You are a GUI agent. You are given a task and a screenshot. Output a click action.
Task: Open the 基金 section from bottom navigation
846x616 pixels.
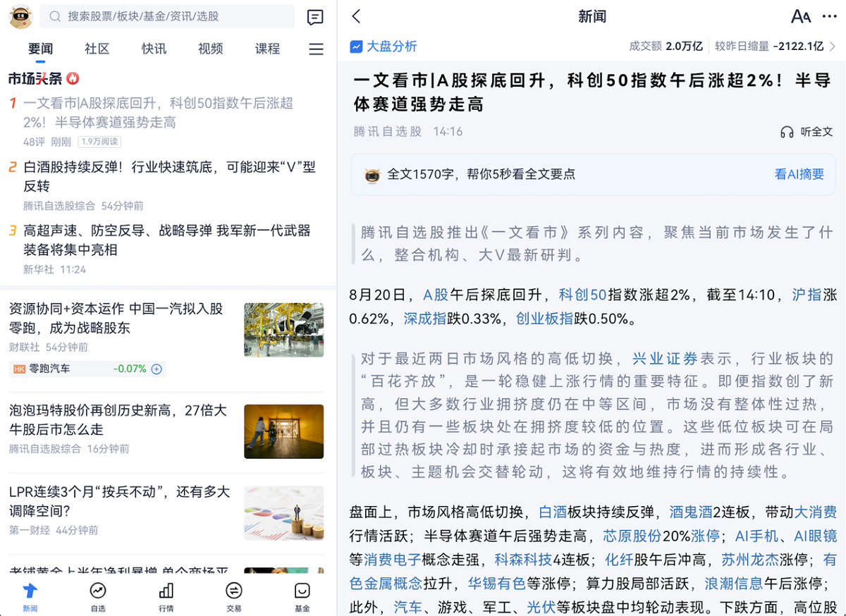[302, 596]
